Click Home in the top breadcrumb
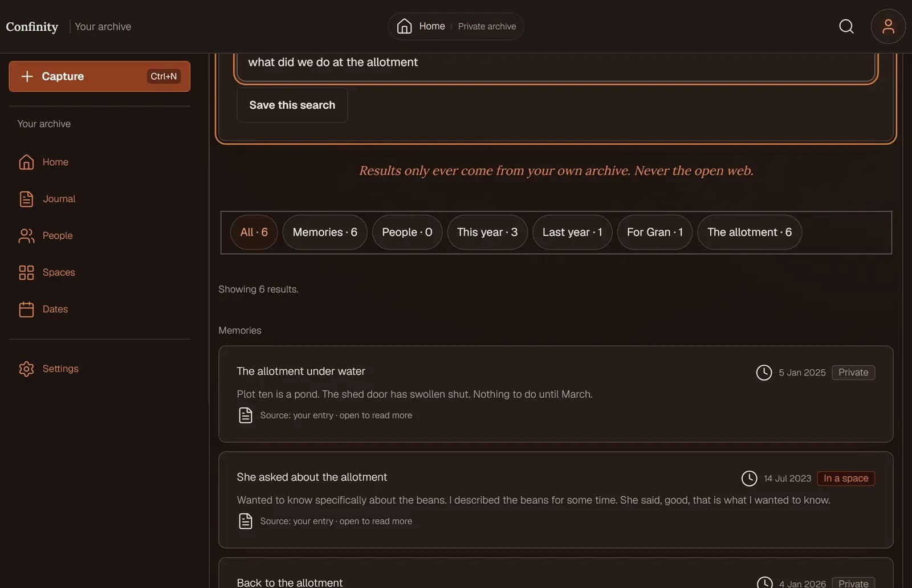The height and width of the screenshot is (588, 912). (x=432, y=26)
